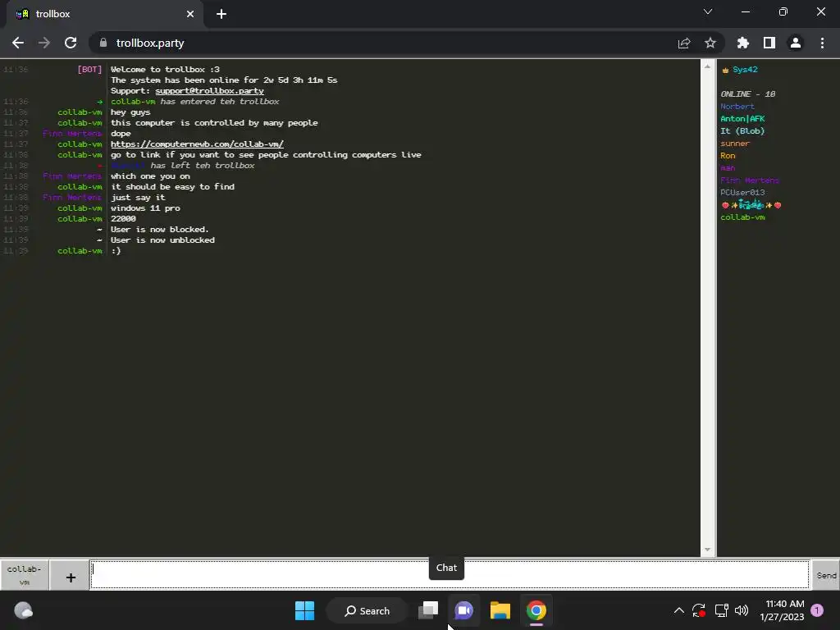Bookmark this page with the star
Viewport: 840px width, 630px height.
click(x=710, y=43)
